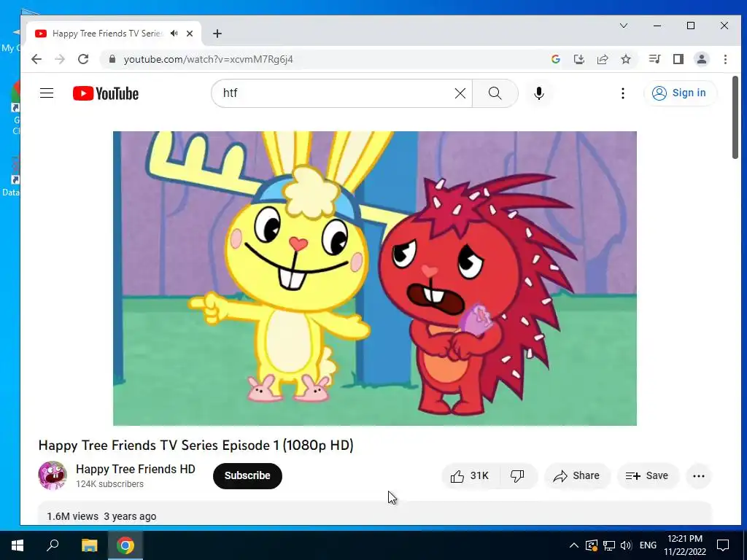747x560 pixels.
Task: Open the volume tray icon
Action: (626, 545)
